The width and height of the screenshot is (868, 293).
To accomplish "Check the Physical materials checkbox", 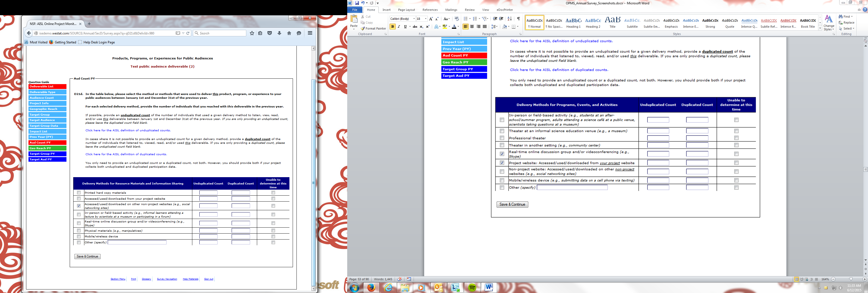I will point(79,231).
